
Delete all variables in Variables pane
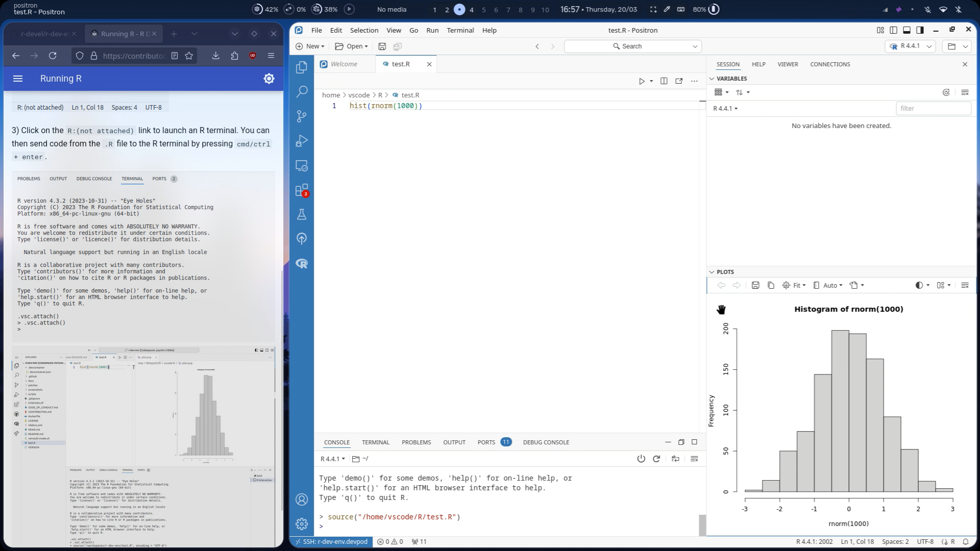[965, 92]
